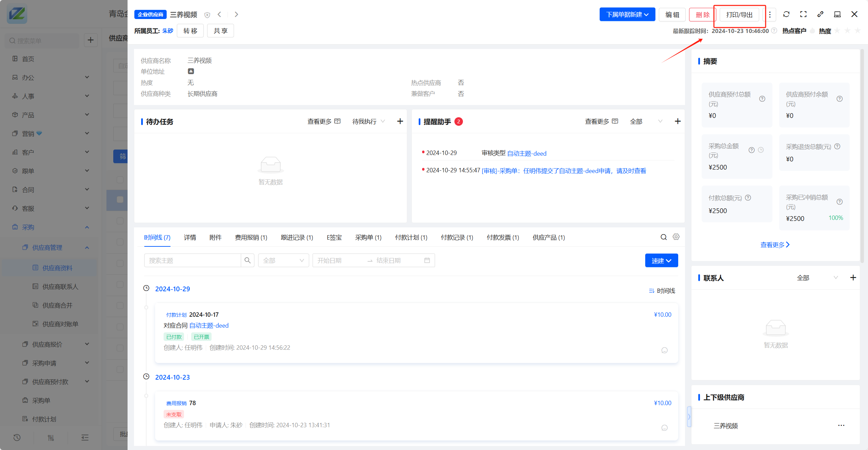Viewport: 868px width, 450px height.
Task: Set 热度 to first star
Action: (x=837, y=31)
